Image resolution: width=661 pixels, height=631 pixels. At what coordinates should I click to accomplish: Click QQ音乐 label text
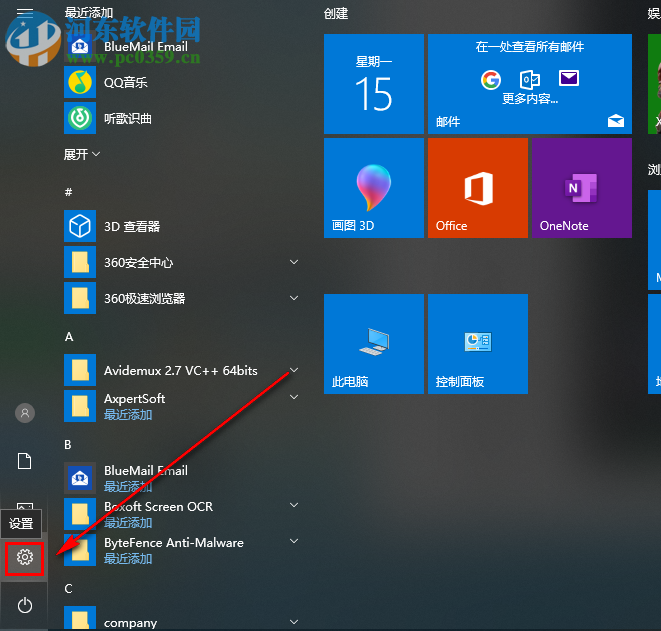(126, 83)
